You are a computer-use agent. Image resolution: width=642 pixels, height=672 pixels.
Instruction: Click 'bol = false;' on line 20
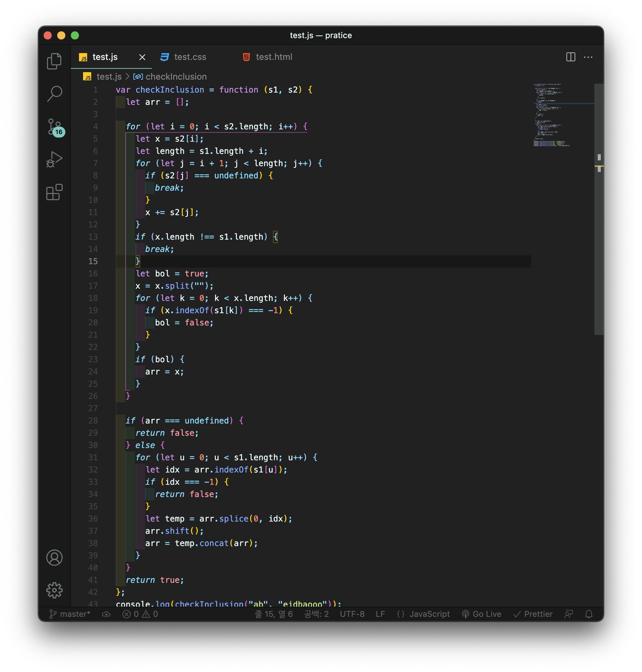click(184, 322)
